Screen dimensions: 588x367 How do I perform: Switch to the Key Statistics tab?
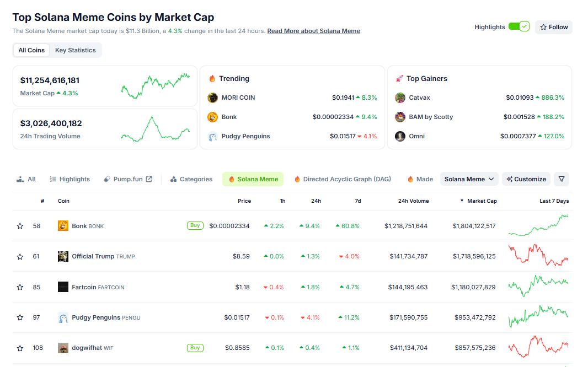click(x=76, y=50)
